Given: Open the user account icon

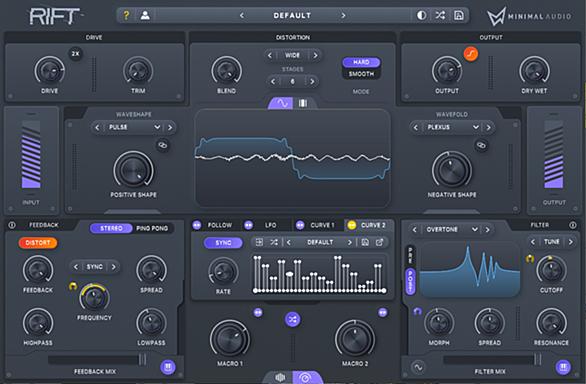Looking at the screenshot, I should coord(145,15).
